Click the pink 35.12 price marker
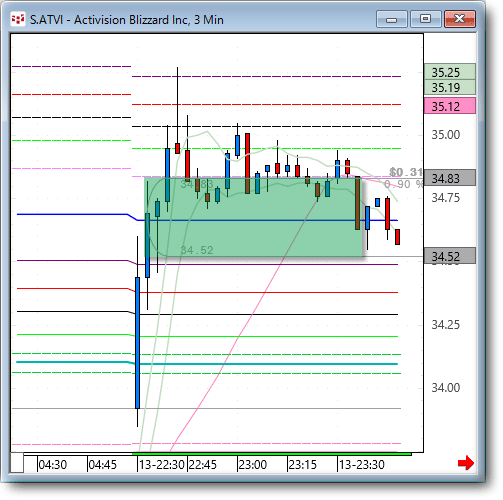 (449, 106)
